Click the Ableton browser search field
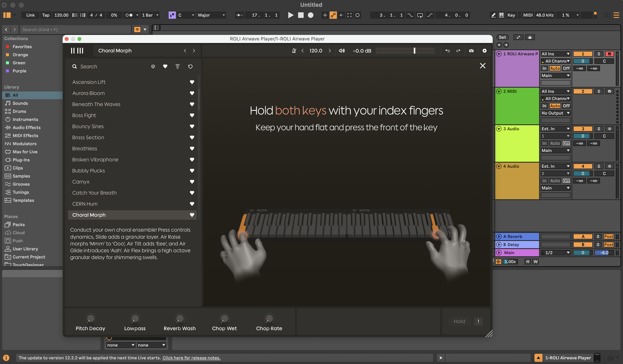Viewport: 623px width, 364px height. [x=74, y=29]
